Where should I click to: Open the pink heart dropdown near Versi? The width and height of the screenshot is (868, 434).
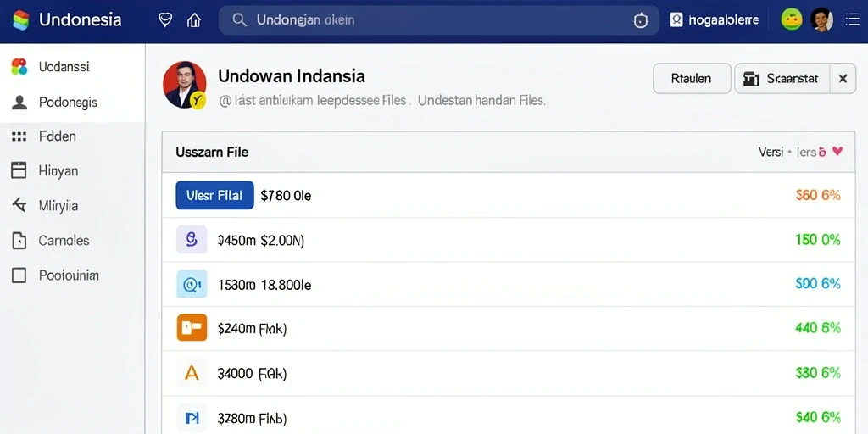click(837, 151)
